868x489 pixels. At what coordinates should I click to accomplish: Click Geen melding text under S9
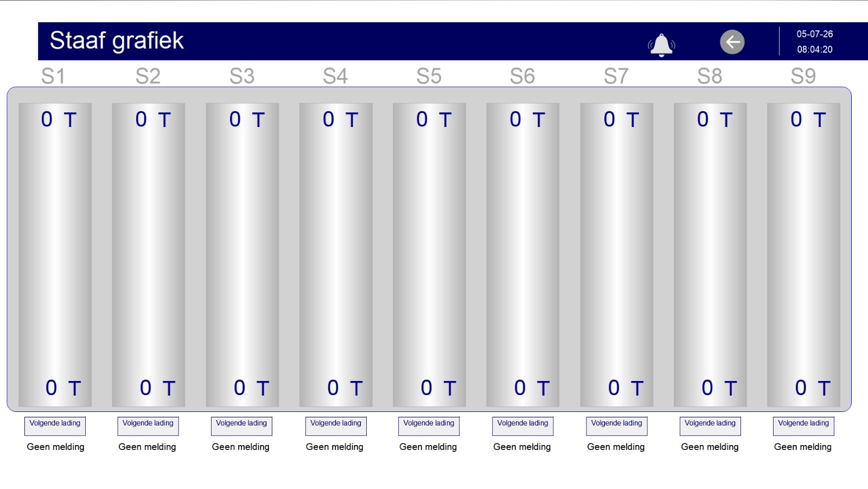802,447
